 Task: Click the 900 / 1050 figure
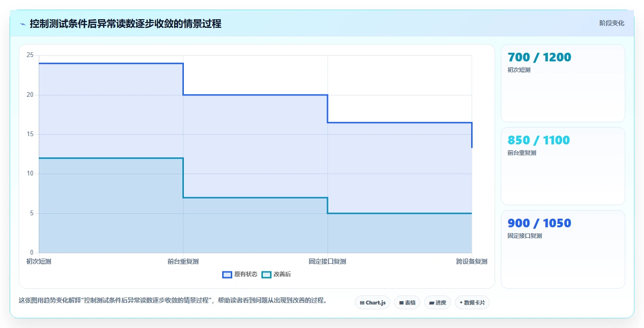[x=539, y=223]
